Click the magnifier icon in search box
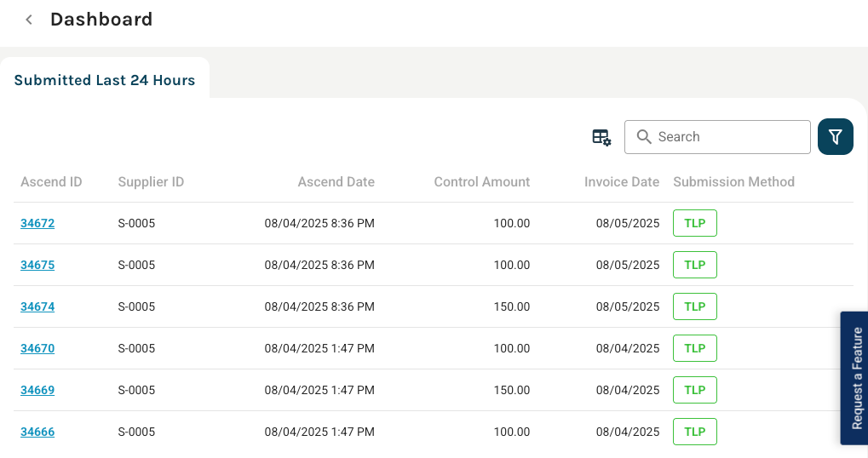This screenshot has width=868, height=458. click(644, 137)
